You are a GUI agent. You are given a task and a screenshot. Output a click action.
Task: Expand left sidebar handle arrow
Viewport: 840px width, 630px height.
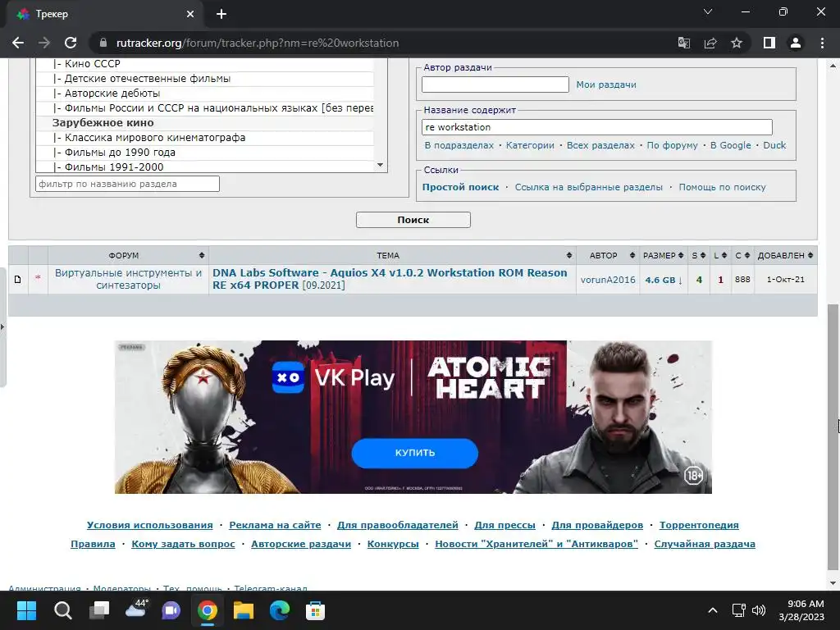(x=2, y=326)
